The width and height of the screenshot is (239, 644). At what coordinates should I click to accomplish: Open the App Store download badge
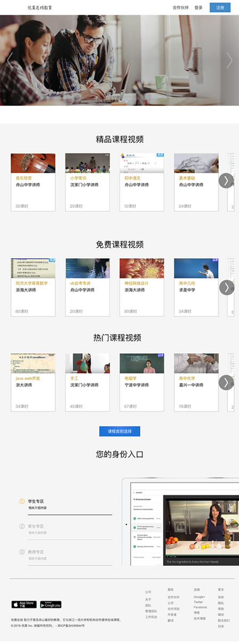coord(24,604)
